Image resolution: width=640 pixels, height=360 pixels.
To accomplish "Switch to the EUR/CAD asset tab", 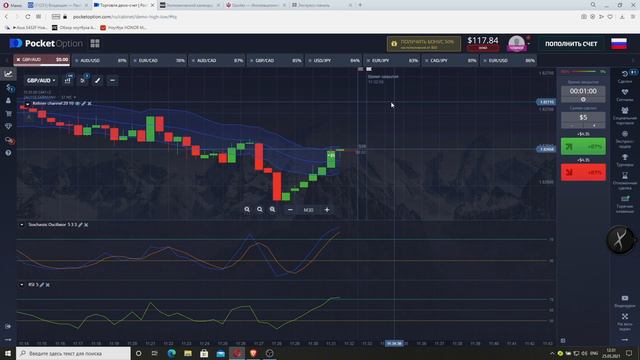I will 159,60.
